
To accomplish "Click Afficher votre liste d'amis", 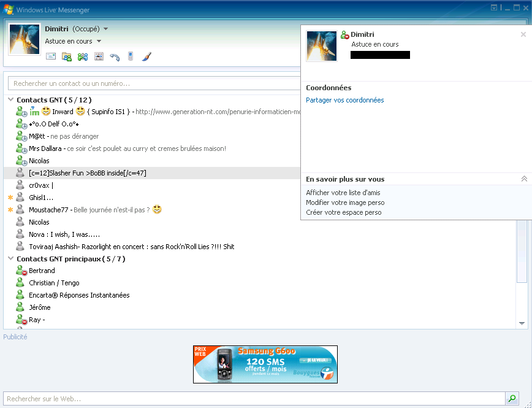I will pyautogui.click(x=343, y=193).
